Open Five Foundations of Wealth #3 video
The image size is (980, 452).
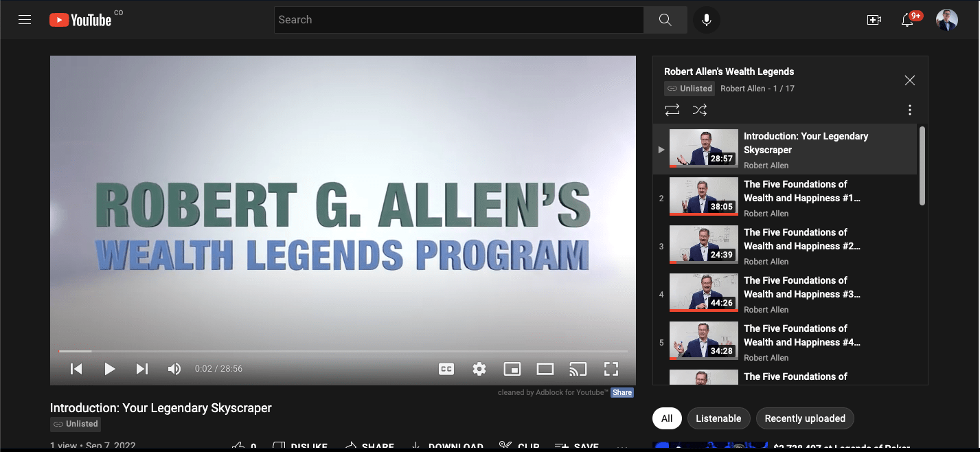pos(785,294)
